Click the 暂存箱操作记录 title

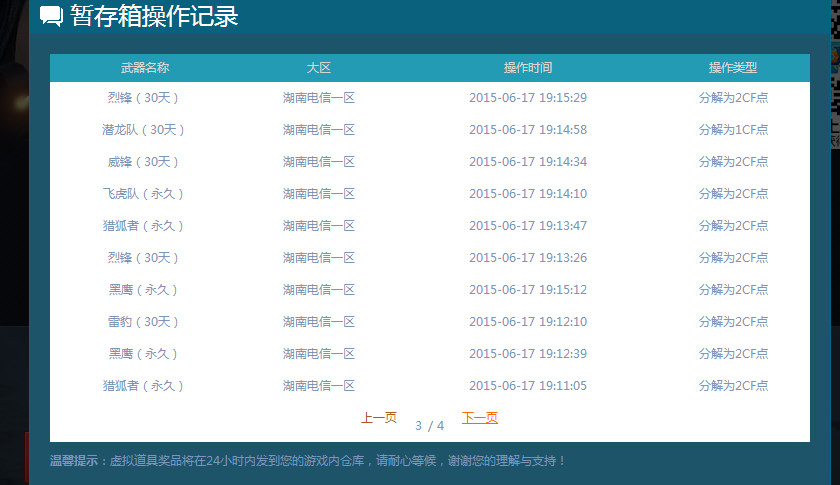tap(154, 16)
